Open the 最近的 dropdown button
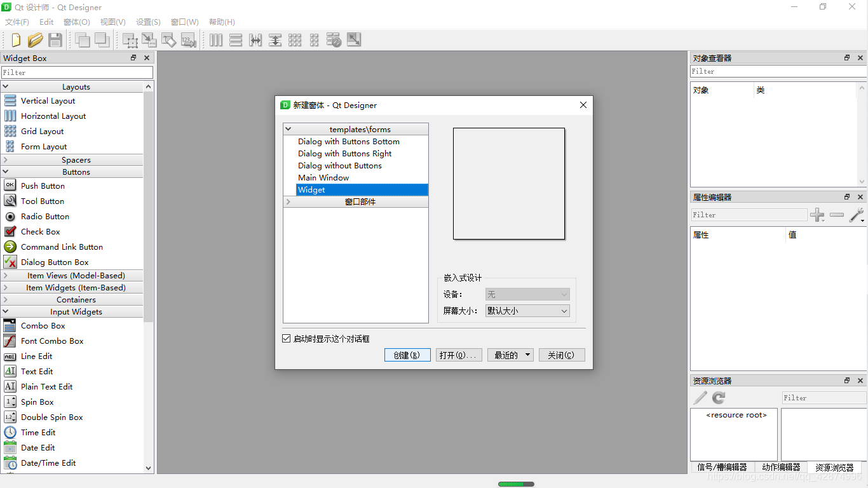The image size is (868, 488). coord(510,355)
